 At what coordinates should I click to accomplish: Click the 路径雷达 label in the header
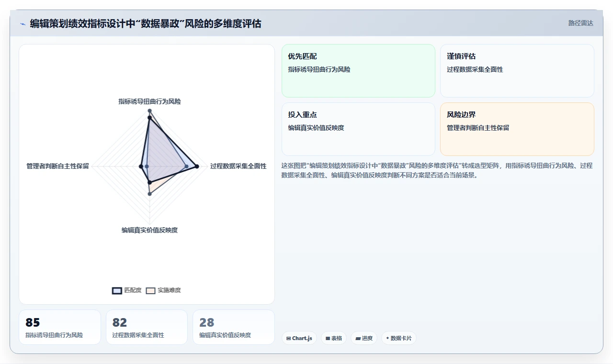580,23
